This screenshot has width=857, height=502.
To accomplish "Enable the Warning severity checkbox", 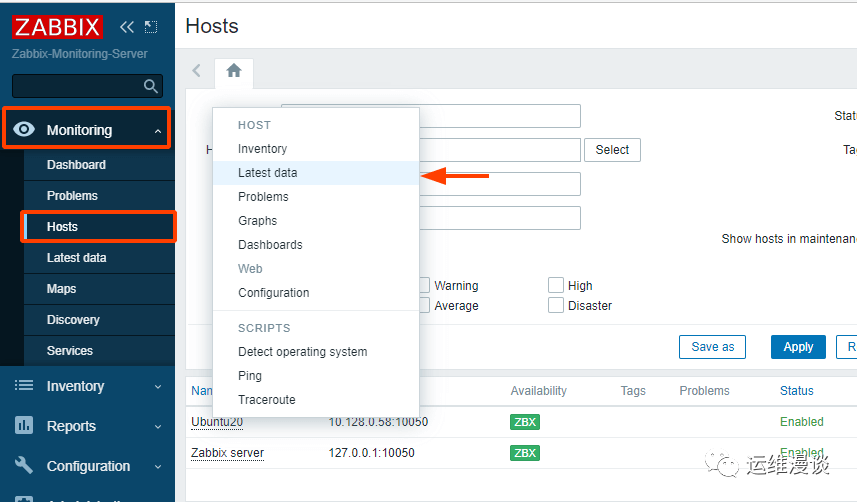I will [x=424, y=285].
